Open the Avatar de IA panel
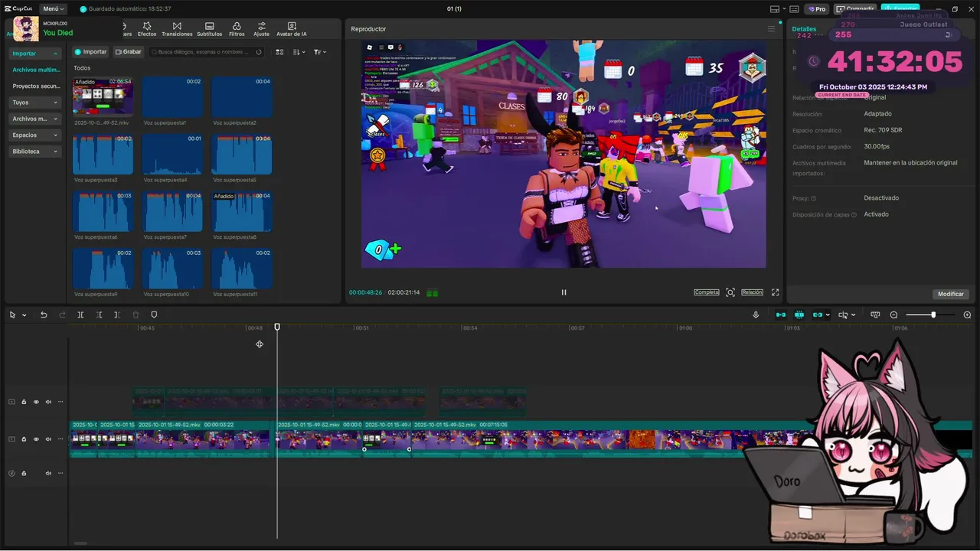Viewport: 980px width, 551px height. point(291,29)
